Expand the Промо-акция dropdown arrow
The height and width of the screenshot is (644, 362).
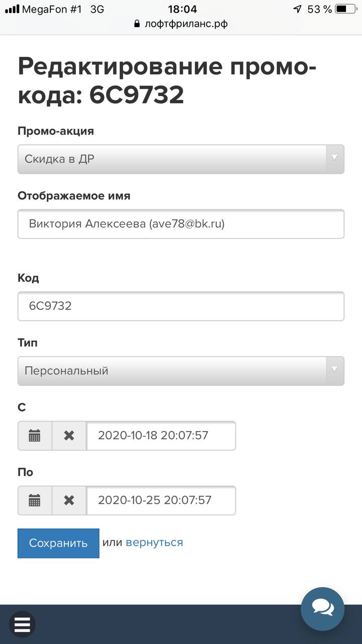pos(335,159)
